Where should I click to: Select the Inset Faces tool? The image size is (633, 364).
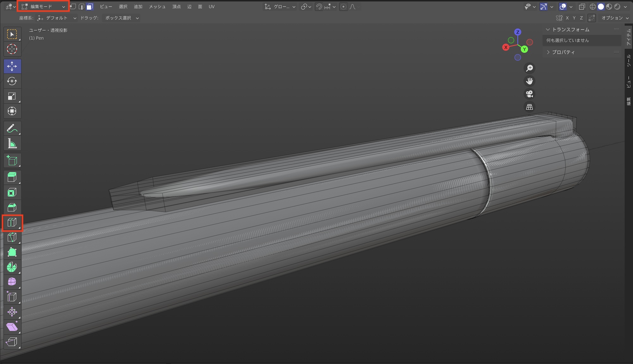[x=12, y=192]
